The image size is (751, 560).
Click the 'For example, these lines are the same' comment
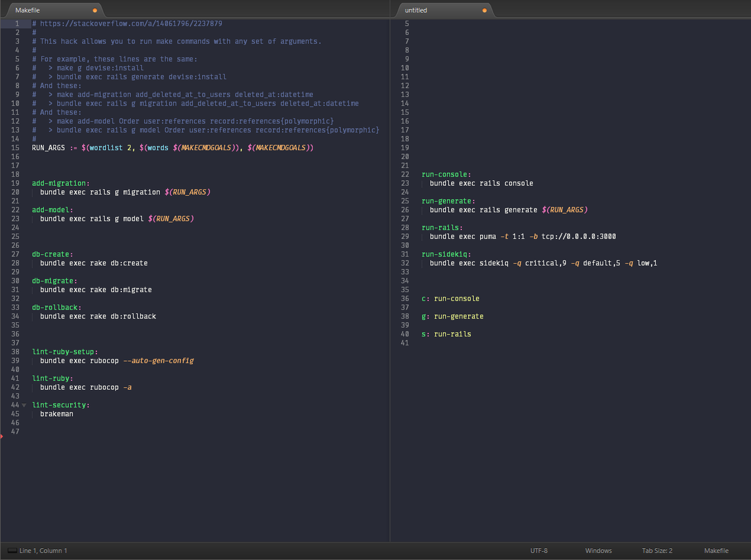[x=115, y=59]
